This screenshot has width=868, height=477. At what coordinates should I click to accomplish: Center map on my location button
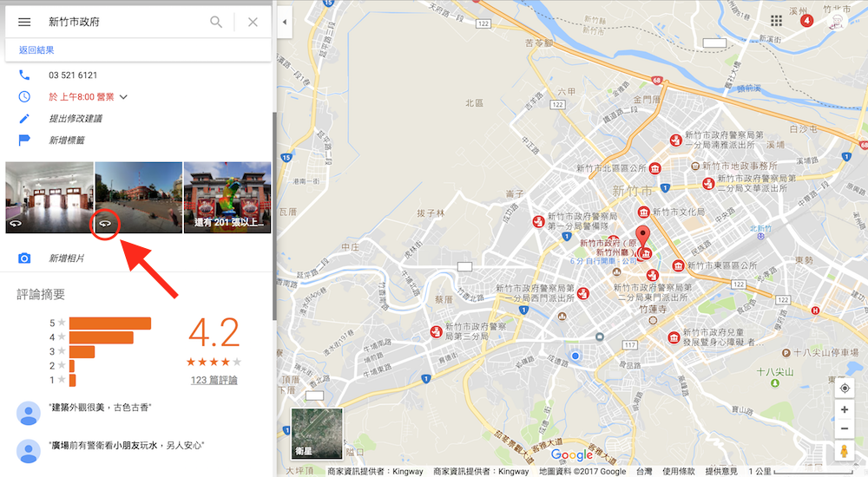(x=845, y=389)
